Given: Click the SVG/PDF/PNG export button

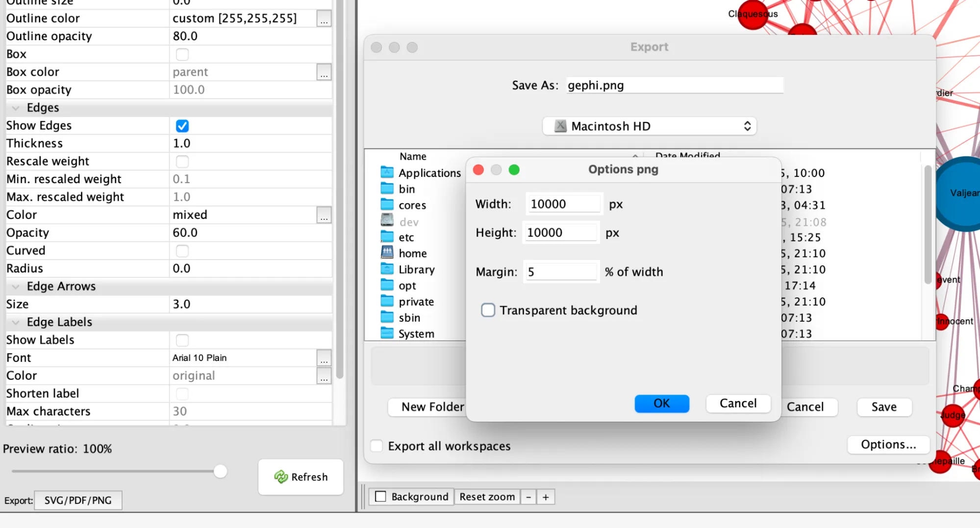Looking at the screenshot, I should click(x=78, y=500).
